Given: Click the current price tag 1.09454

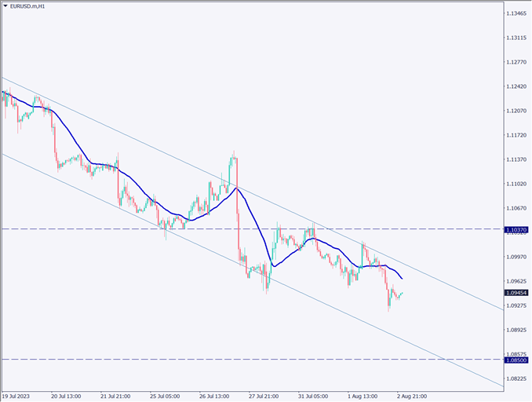Looking at the screenshot, I should click(516, 292).
